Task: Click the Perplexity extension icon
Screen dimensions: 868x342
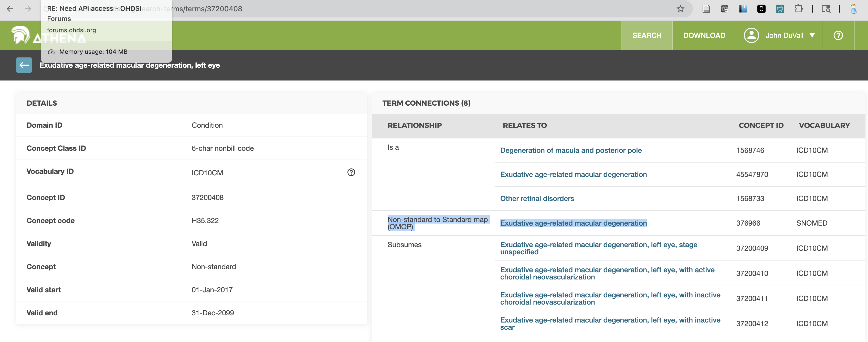Action: pos(779,9)
